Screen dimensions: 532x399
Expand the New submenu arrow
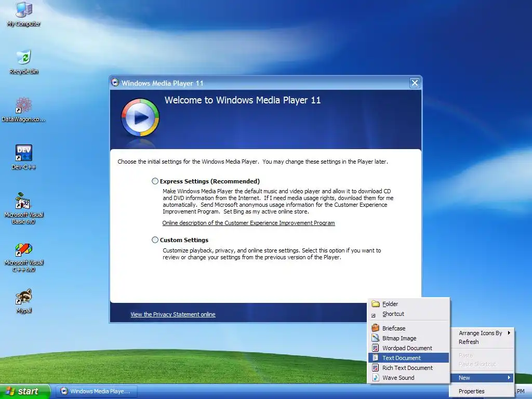click(x=509, y=378)
